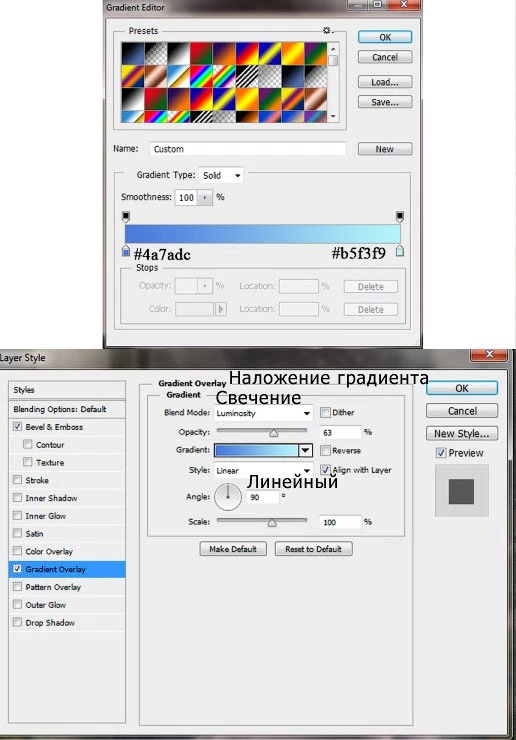Click the Save... button
This screenshot has width=516, height=740.
(385, 102)
